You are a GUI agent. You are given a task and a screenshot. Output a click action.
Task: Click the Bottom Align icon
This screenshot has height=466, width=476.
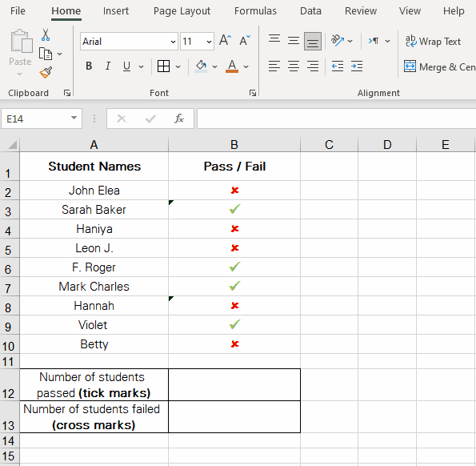click(x=313, y=41)
